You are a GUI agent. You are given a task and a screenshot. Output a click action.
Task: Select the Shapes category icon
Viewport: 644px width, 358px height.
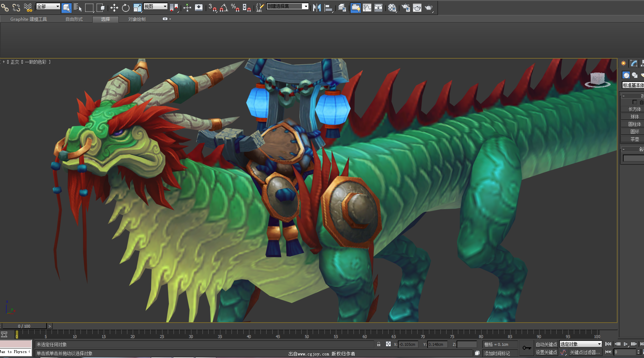click(635, 75)
